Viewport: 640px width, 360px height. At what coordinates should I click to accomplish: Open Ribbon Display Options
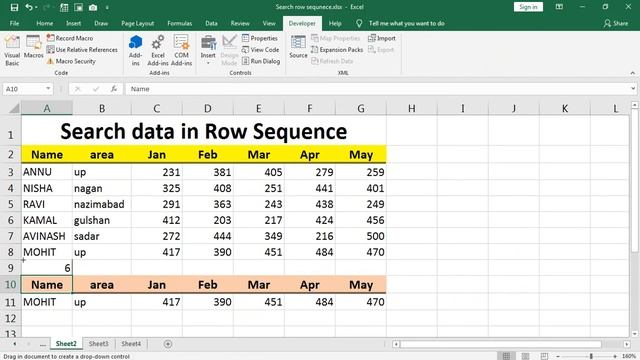(x=559, y=7)
